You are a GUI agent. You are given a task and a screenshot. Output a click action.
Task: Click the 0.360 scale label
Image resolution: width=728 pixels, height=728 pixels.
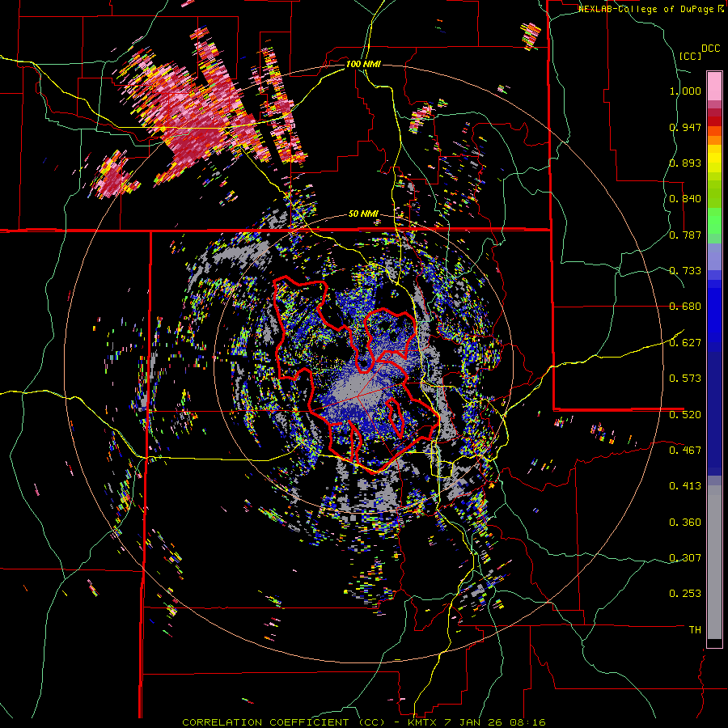(x=685, y=523)
